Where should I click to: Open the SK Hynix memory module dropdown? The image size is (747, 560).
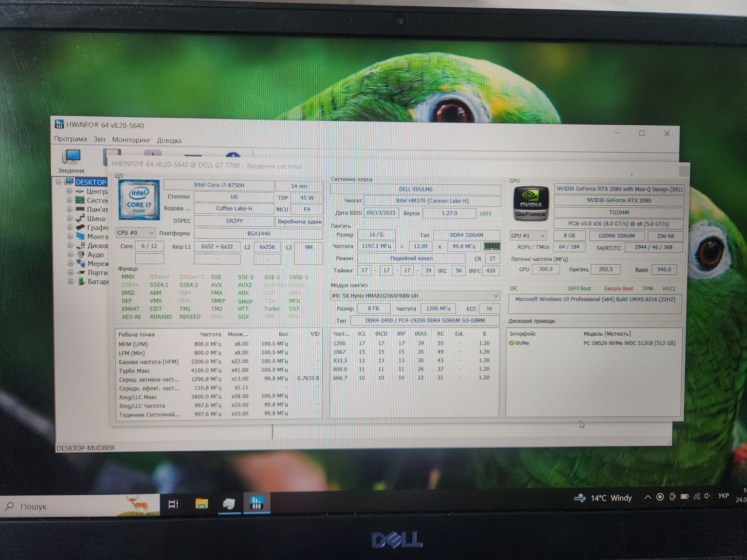point(415,296)
